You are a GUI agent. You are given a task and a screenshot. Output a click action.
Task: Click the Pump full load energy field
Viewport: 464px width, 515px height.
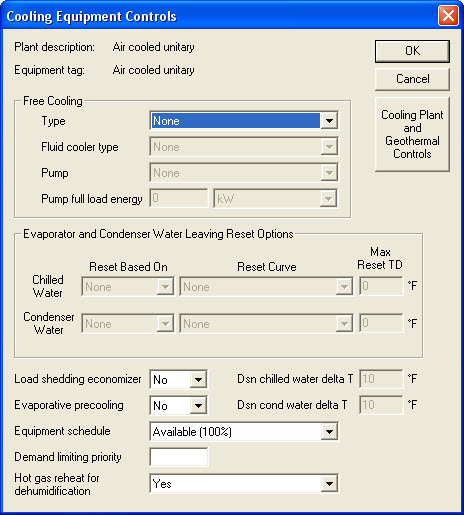(179, 198)
